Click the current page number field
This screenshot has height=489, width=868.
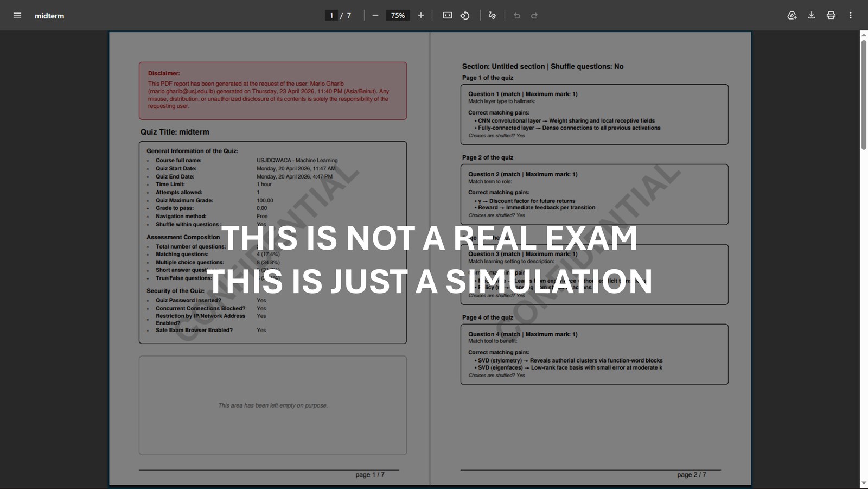pos(331,15)
